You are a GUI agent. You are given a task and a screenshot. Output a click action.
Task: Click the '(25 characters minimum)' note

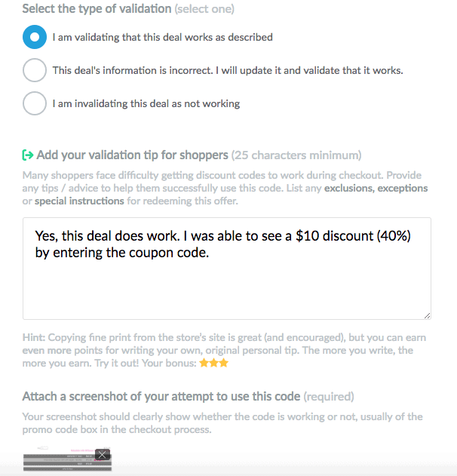click(296, 155)
